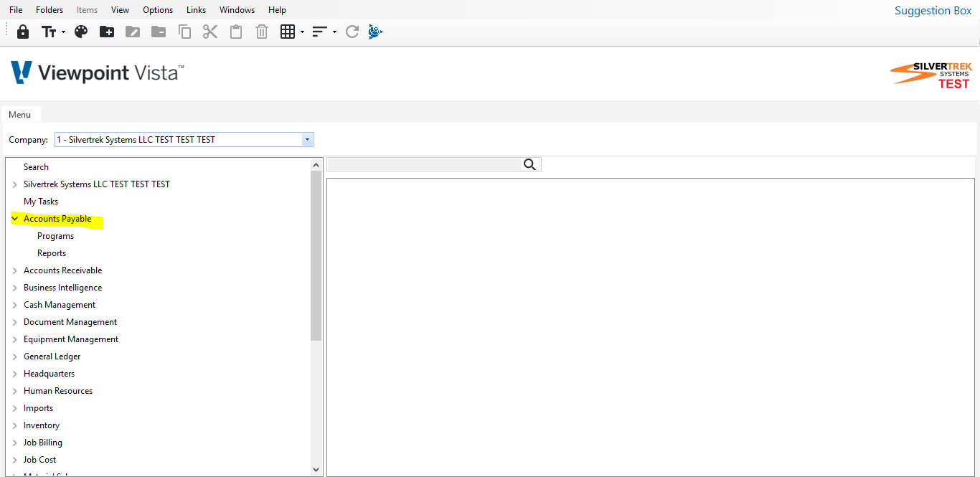Click the scissors cut icon

210,32
